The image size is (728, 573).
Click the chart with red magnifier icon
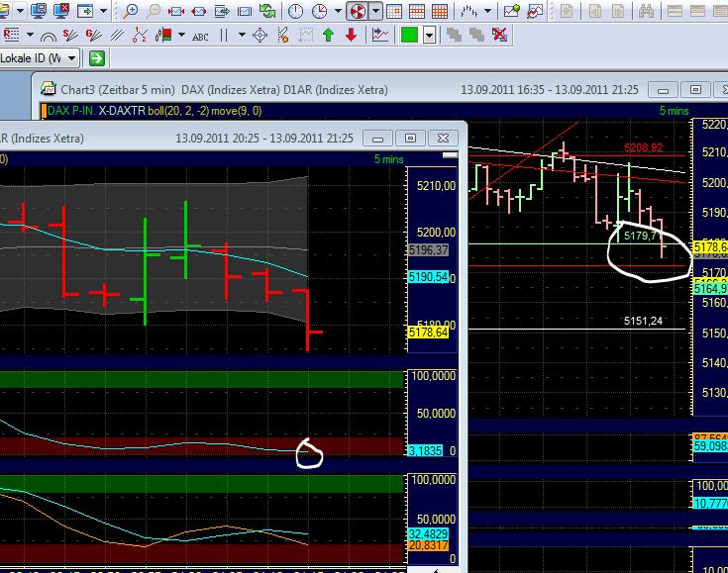click(x=535, y=11)
